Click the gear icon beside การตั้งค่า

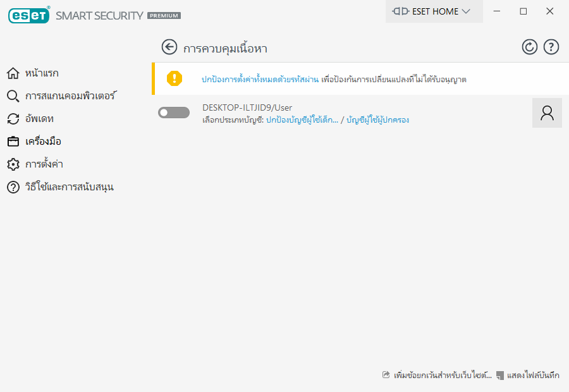[13, 164]
